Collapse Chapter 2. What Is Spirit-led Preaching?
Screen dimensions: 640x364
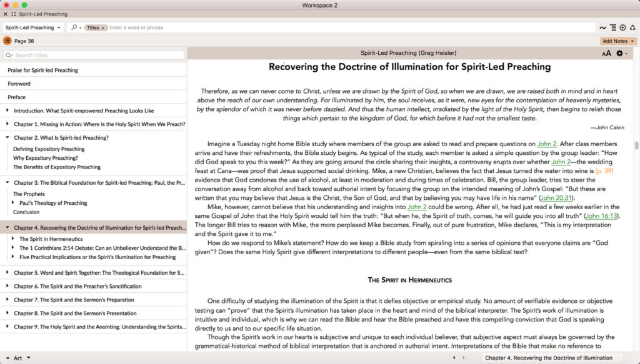pyautogui.click(x=6, y=137)
